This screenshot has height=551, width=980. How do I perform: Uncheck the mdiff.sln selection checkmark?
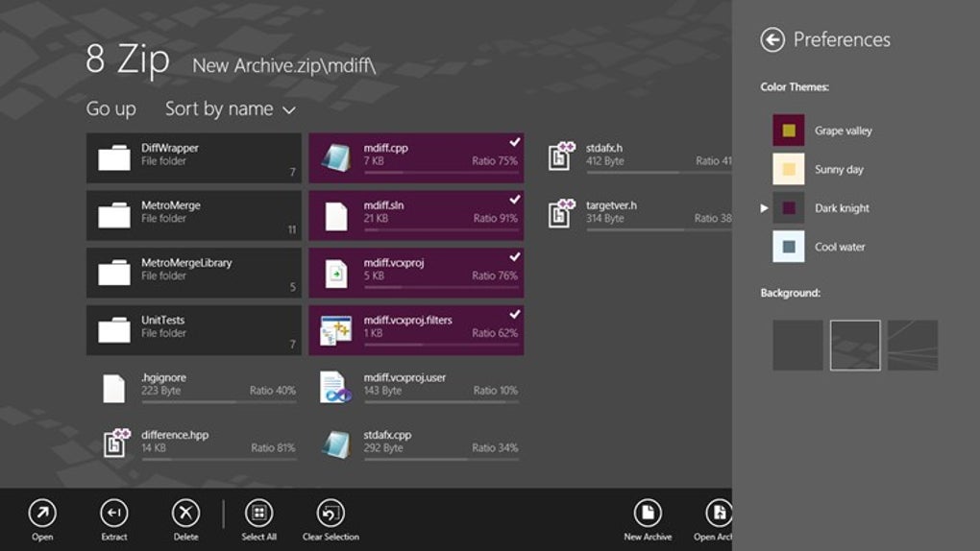point(514,200)
